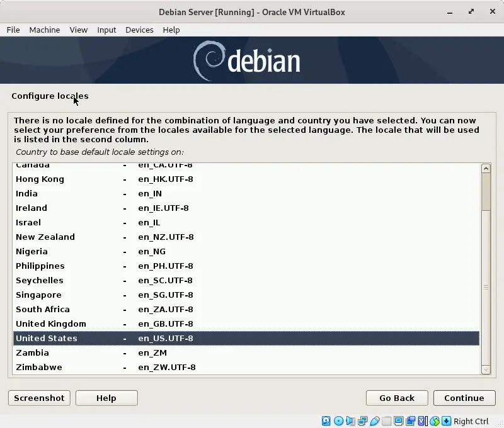Select the Seychelles locale row
Screen dimensions: 504x428
(246, 280)
